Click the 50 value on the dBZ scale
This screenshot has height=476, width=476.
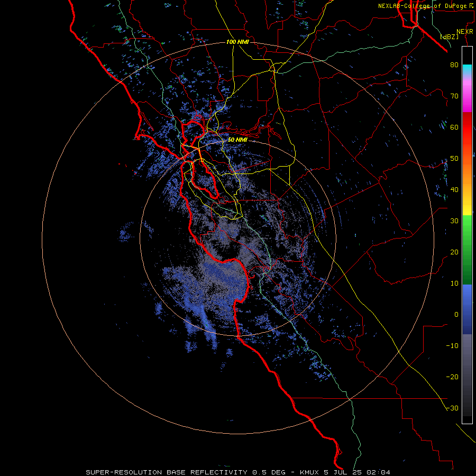[454, 159]
